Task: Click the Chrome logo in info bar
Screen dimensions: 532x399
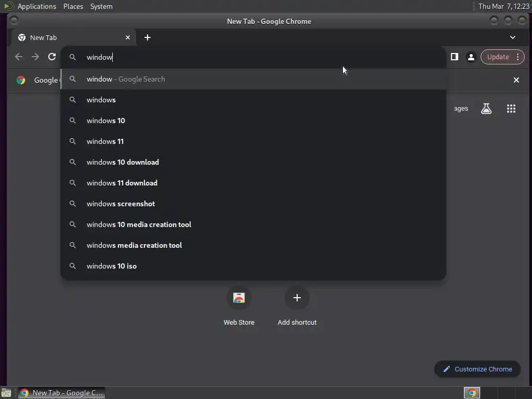Action: click(x=21, y=80)
